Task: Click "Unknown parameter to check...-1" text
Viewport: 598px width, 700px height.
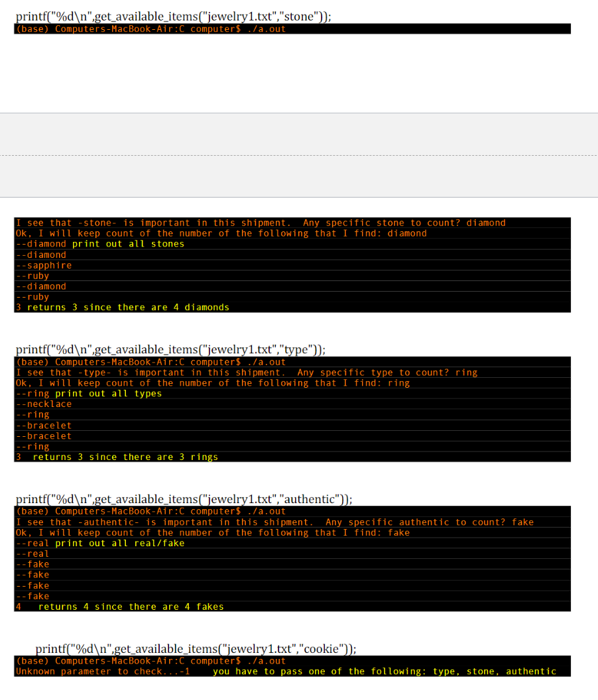Action: (103, 672)
